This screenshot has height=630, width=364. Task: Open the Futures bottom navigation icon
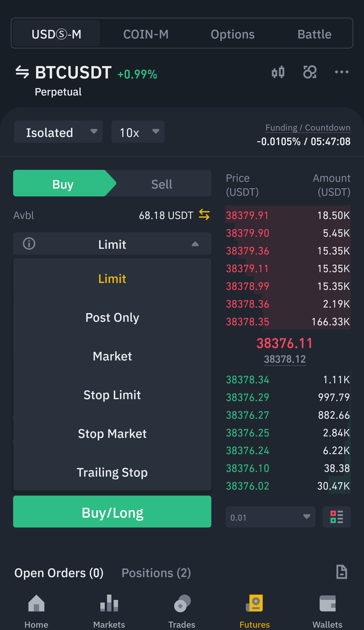(x=255, y=603)
